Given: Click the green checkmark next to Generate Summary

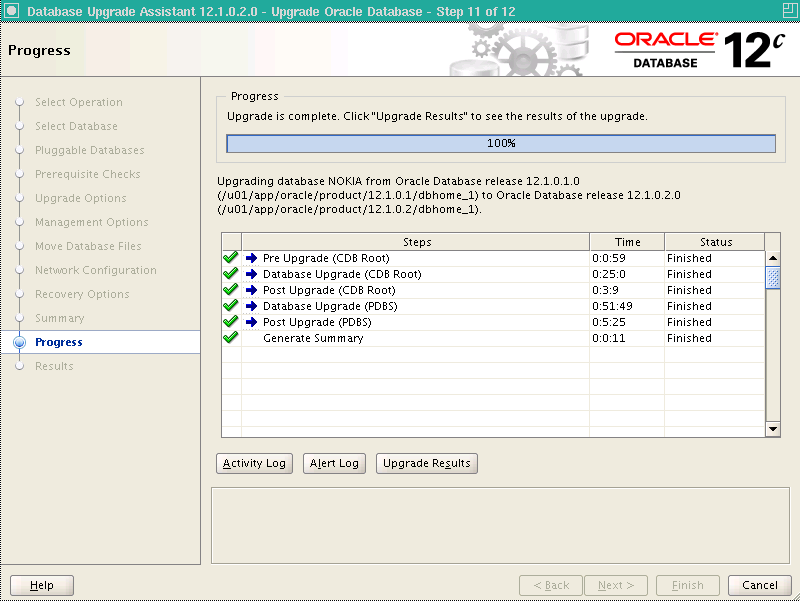Looking at the screenshot, I should click(231, 337).
